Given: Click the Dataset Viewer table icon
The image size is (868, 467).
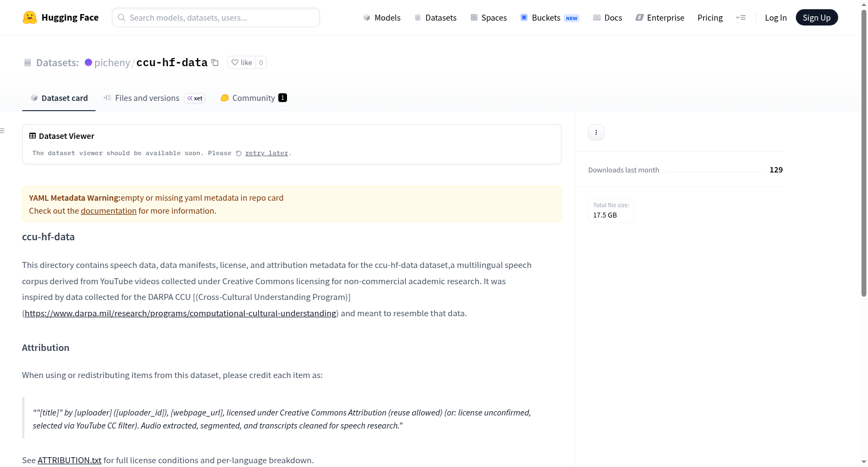Looking at the screenshot, I should 33,136.
